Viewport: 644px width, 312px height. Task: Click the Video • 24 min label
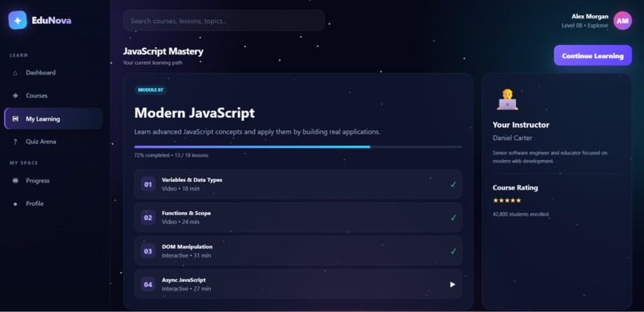pyautogui.click(x=181, y=222)
